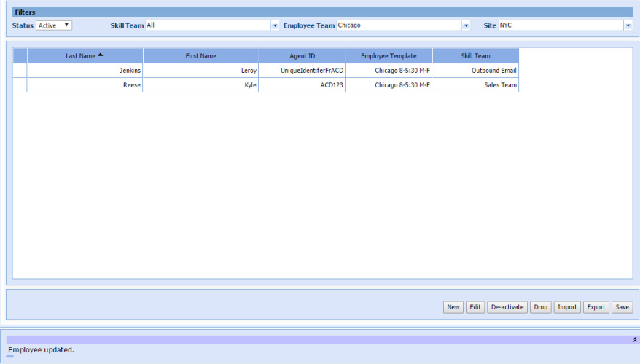This screenshot has width=640, height=364.
Task: Save changes with the Save button
Action: [622, 307]
